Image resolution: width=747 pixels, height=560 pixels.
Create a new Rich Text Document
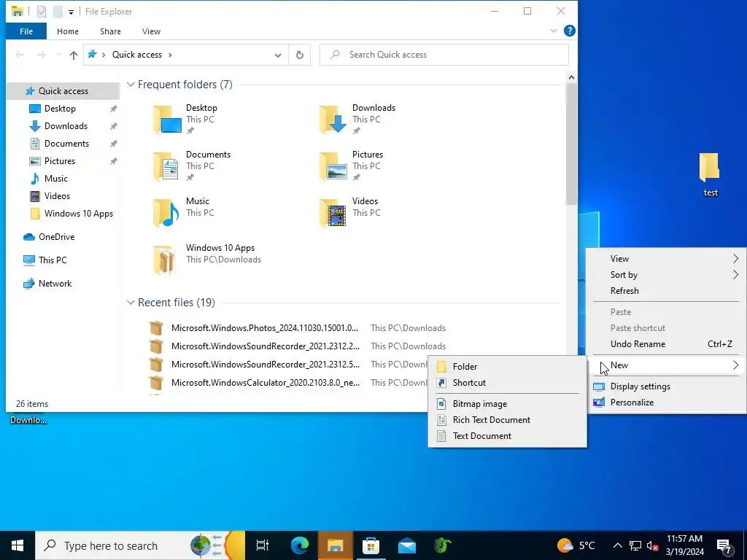click(507, 420)
